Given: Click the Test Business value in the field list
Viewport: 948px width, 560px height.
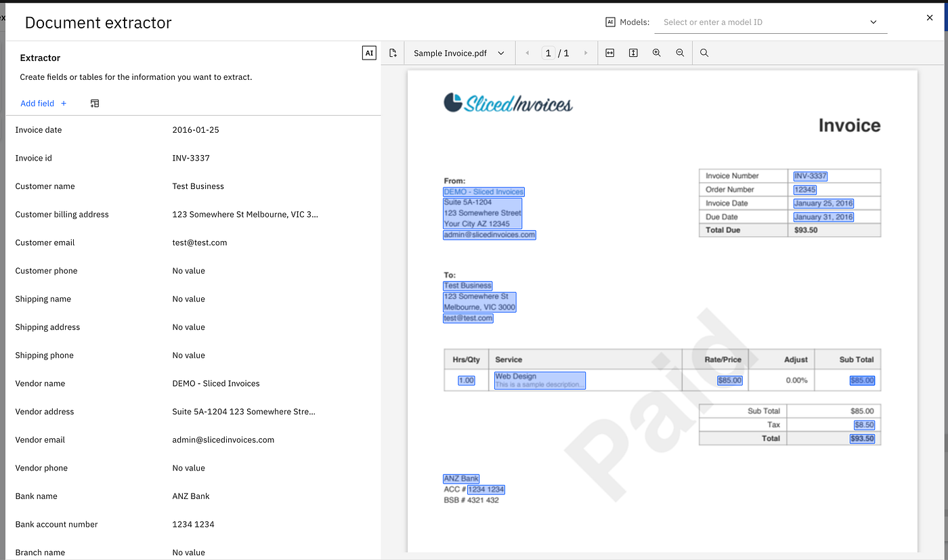Looking at the screenshot, I should [198, 186].
